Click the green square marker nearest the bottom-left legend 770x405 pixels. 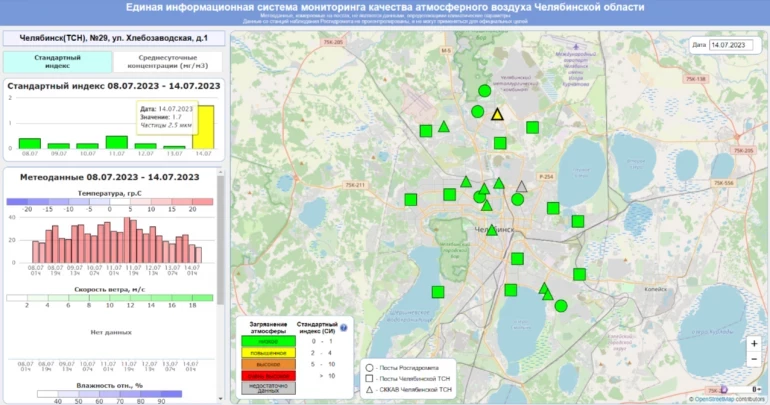coord(437,292)
